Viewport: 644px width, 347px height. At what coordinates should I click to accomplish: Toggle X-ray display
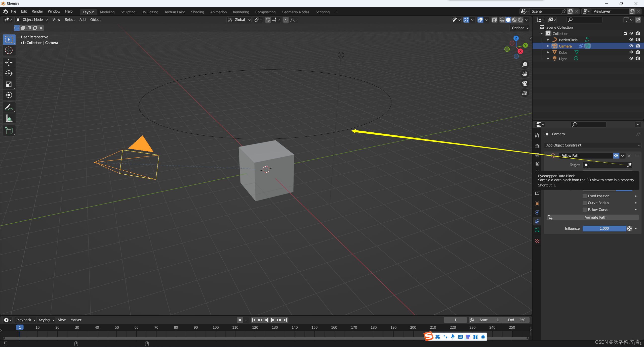(494, 20)
